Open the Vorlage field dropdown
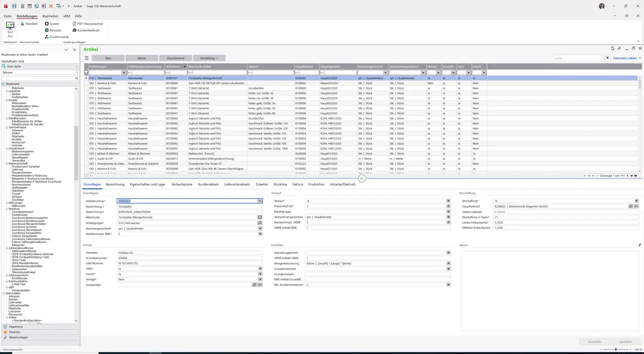This screenshot has height=354, width=644. [x=260, y=279]
